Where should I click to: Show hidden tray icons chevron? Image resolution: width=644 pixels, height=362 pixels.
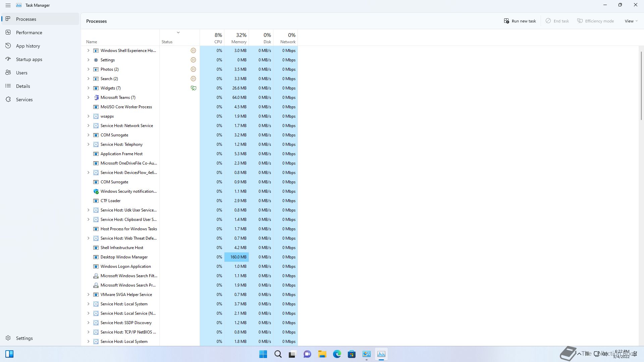pos(579,354)
